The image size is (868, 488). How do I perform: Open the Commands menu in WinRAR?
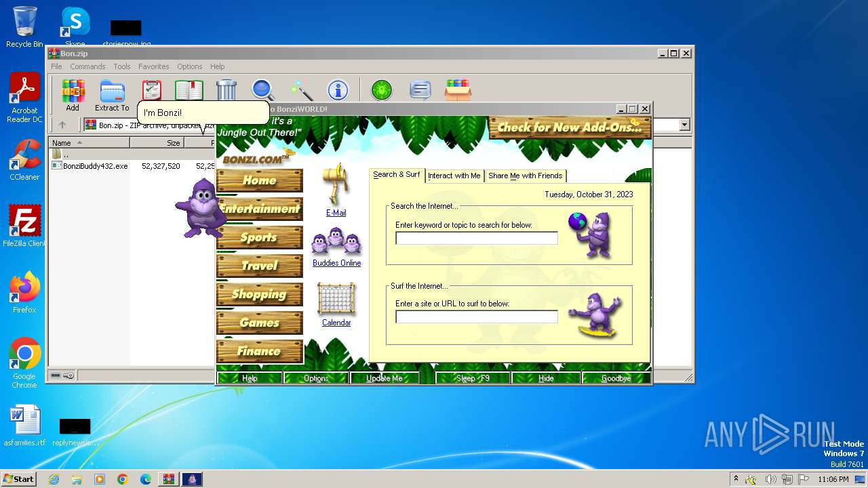pos(87,66)
